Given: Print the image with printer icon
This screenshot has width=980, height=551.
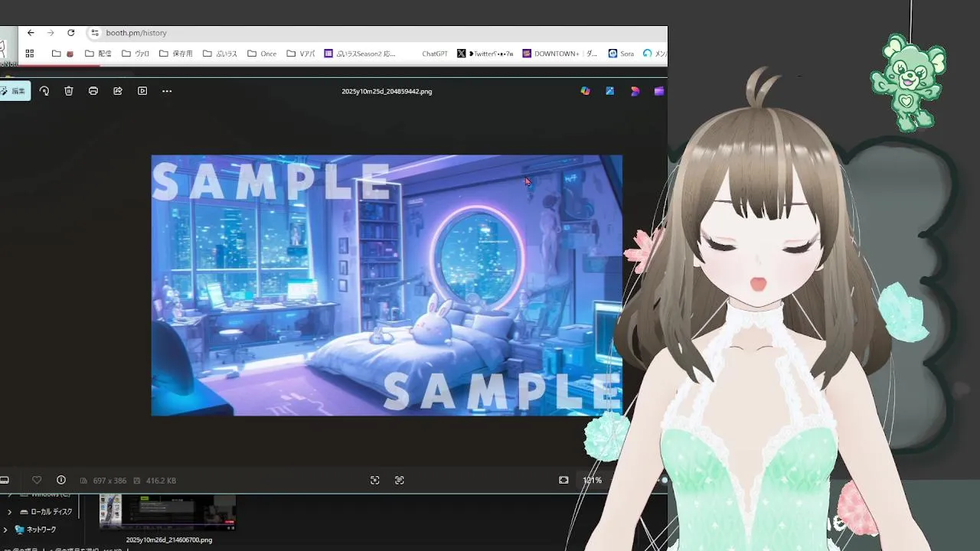Looking at the screenshot, I should tap(93, 91).
